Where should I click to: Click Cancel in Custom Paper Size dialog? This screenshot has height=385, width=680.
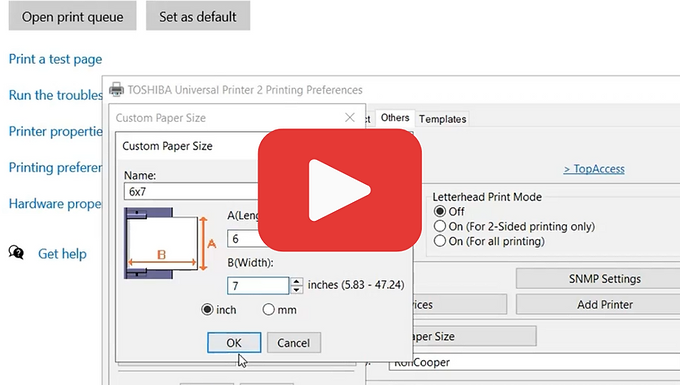(294, 343)
